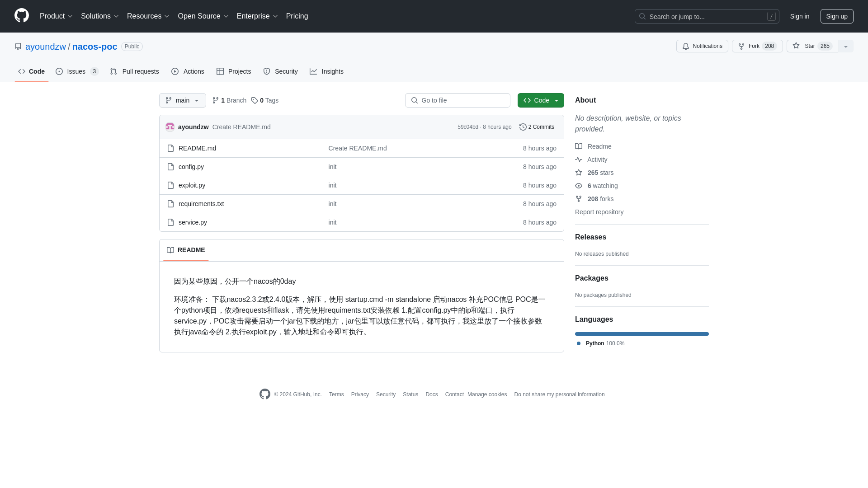
Task: Open the Pricing page
Action: click(297, 16)
